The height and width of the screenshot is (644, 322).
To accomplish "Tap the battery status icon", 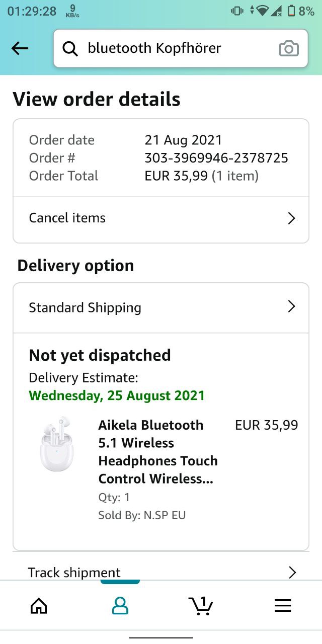I will (291, 11).
